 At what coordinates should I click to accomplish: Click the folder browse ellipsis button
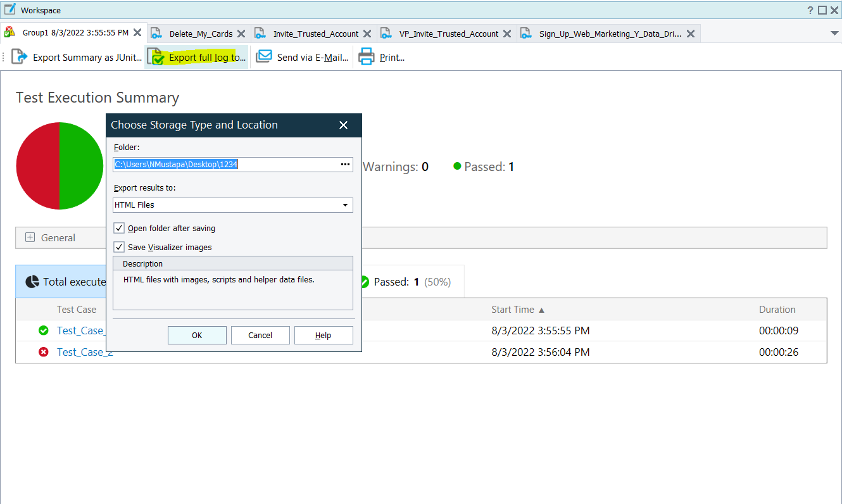345,165
